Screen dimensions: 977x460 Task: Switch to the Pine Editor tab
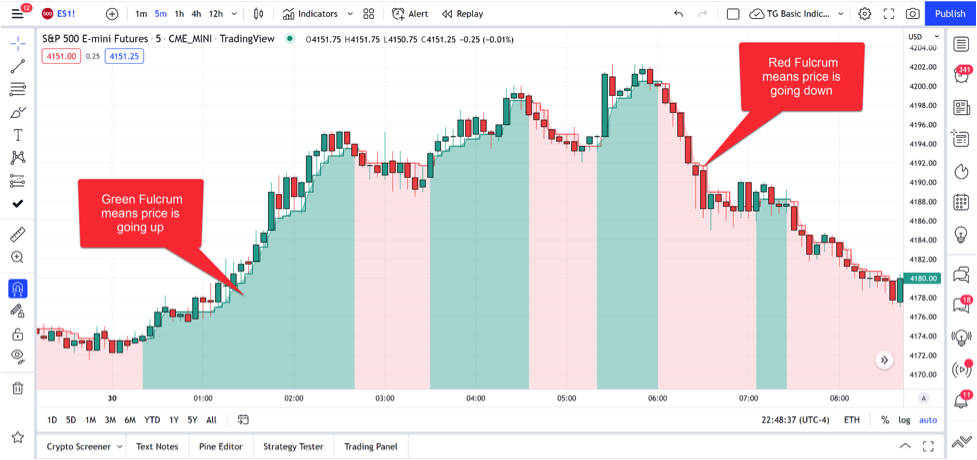220,447
